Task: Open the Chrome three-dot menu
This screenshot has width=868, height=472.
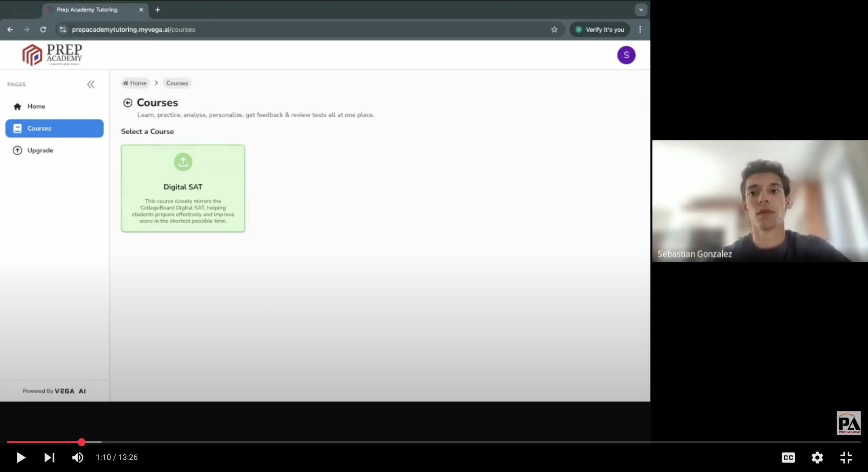Action: click(640, 30)
